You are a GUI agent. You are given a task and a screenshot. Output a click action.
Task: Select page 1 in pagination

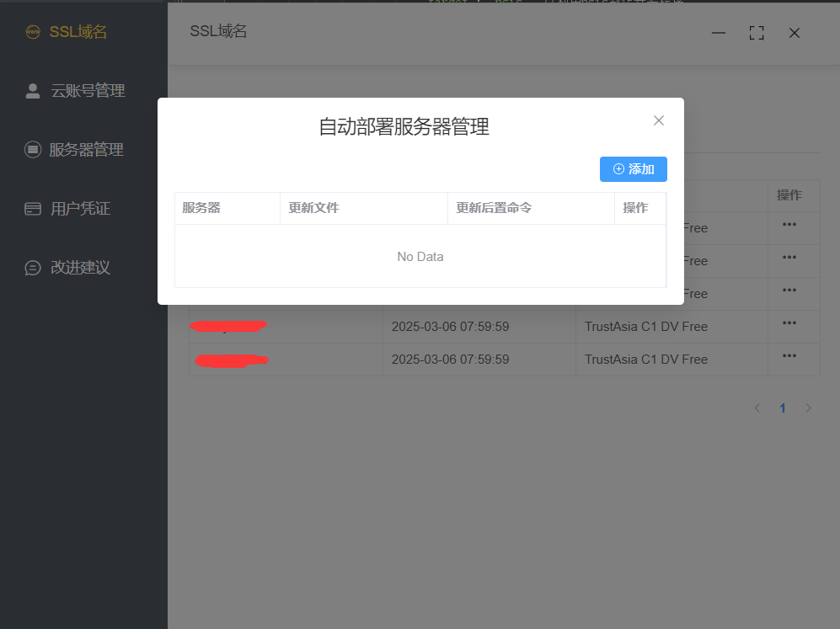click(x=783, y=408)
